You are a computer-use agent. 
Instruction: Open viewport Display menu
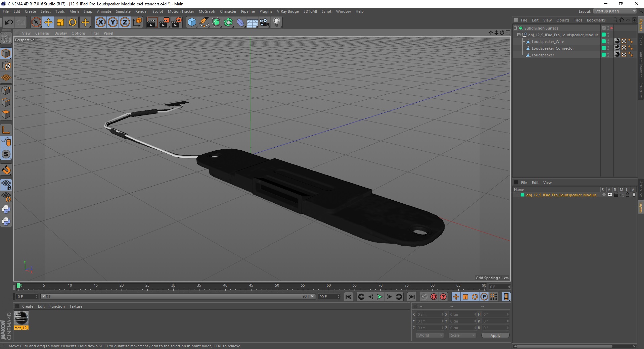point(60,33)
